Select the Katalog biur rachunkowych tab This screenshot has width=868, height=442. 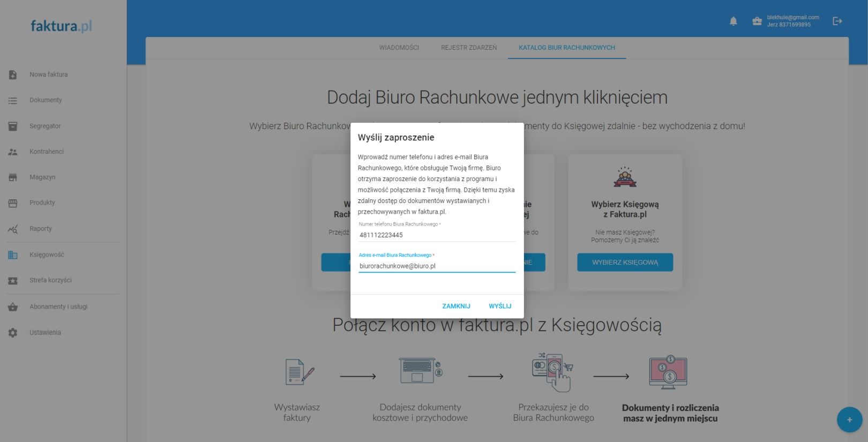pos(567,48)
